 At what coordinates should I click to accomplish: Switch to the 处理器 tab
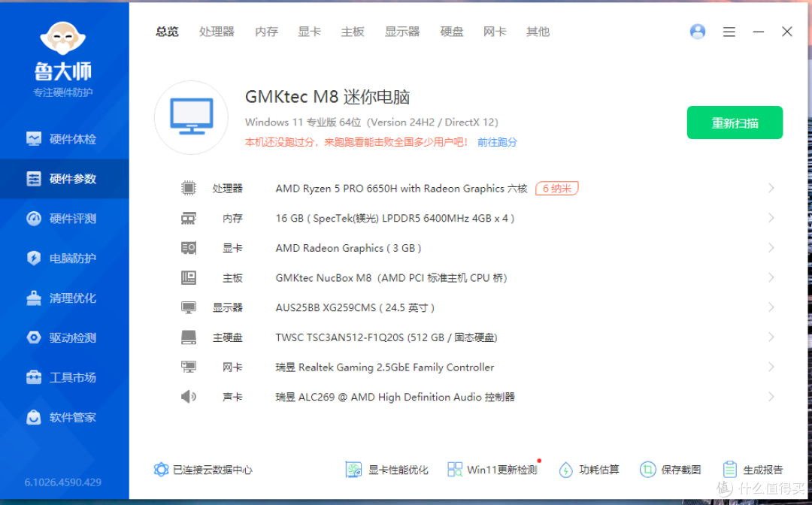pos(217,32)
